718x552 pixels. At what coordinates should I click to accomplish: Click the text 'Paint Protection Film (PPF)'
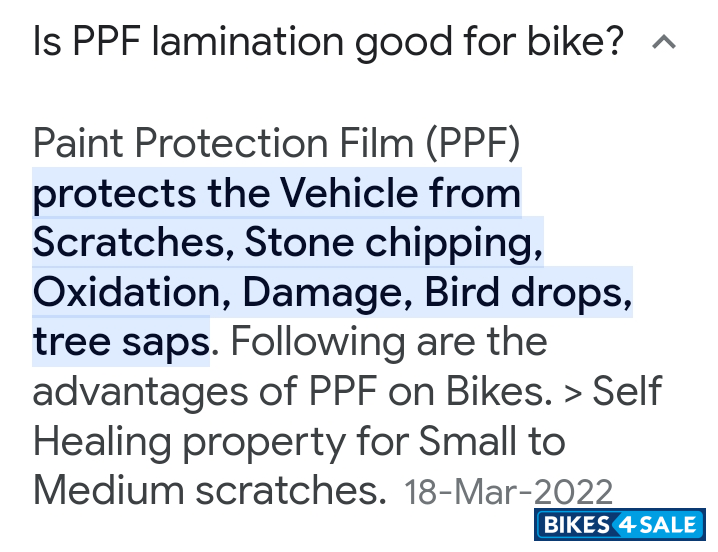[x=277, y=144]
